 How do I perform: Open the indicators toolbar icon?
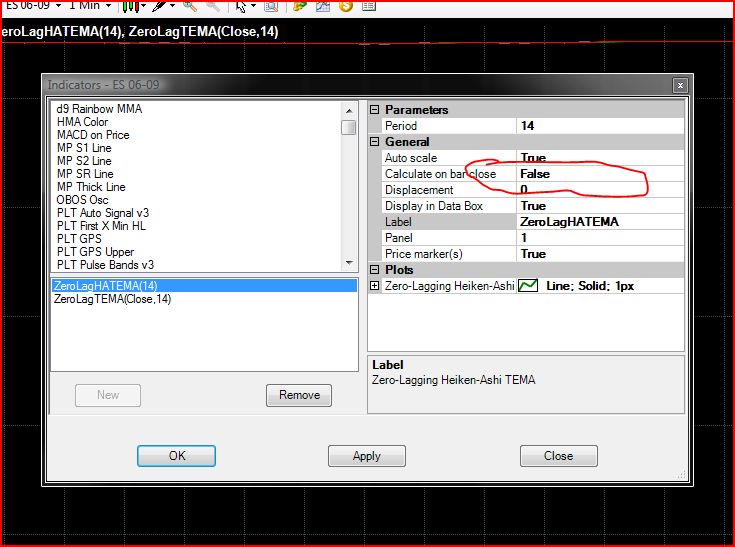tap(299, 6)
